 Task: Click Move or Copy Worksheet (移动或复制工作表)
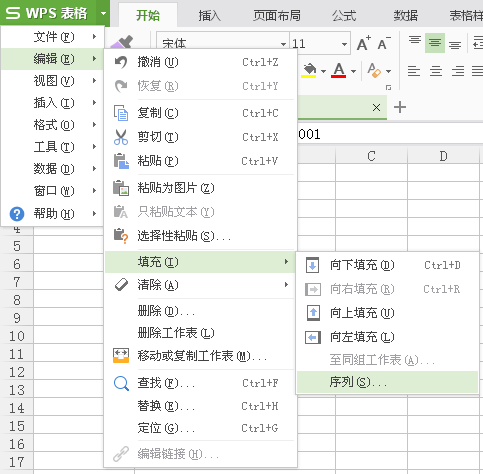pos(200,356)
